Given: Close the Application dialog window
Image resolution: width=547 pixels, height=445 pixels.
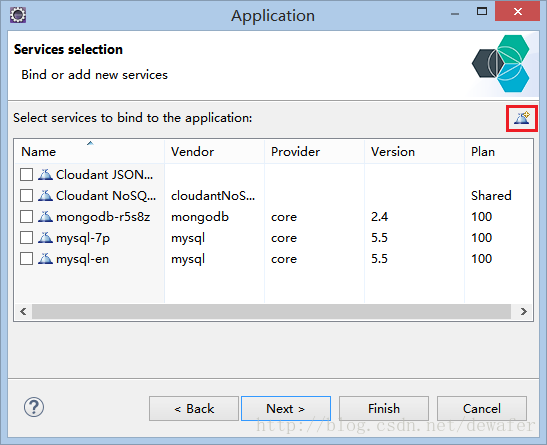Looking at the screenshot, I should click(518, 12).
